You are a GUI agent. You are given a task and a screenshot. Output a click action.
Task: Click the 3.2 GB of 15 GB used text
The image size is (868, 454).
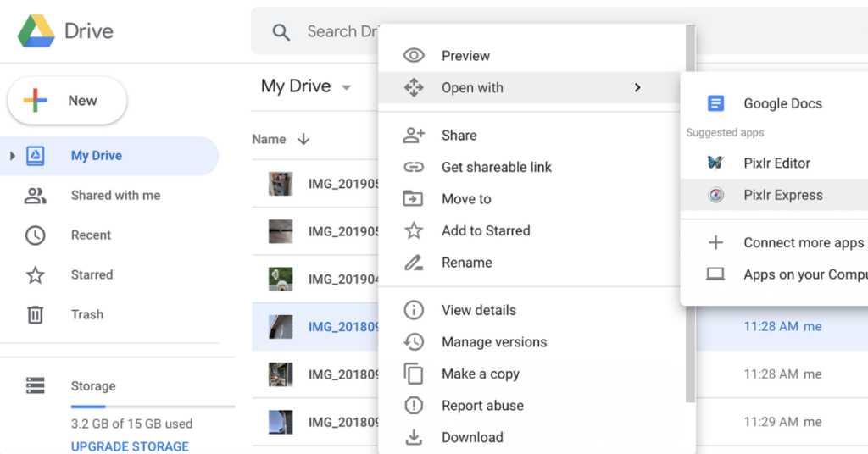(x=131, y=424)
